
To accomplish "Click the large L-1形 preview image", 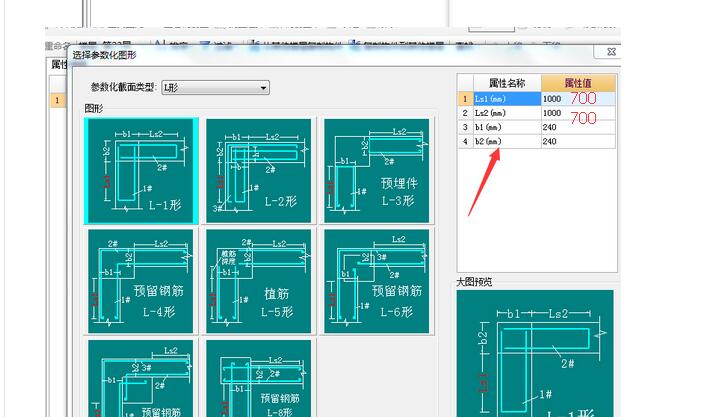I will click(535, 353).
